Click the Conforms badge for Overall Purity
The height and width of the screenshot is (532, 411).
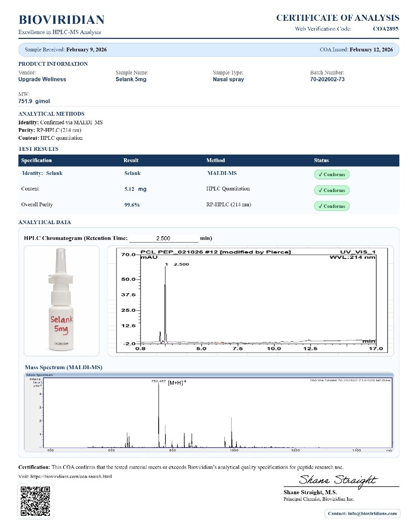(331, 206)
